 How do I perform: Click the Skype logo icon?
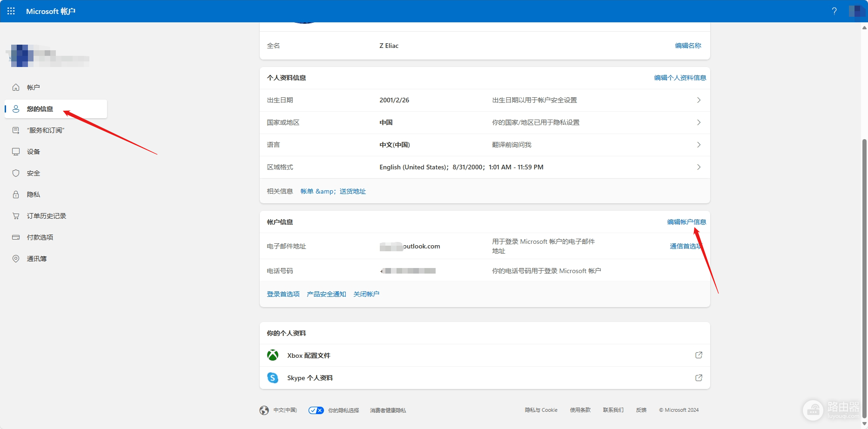click(273, 378)
